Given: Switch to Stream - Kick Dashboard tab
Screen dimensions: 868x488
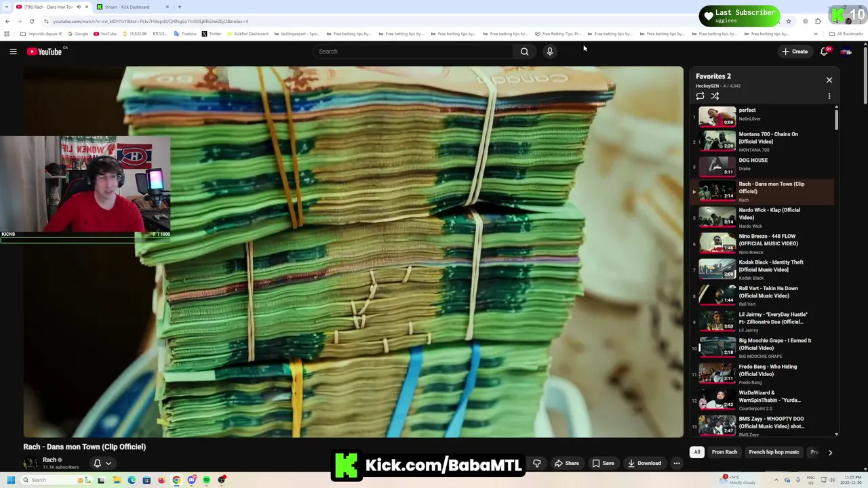Looking at the screenshot, I should 133,7.
